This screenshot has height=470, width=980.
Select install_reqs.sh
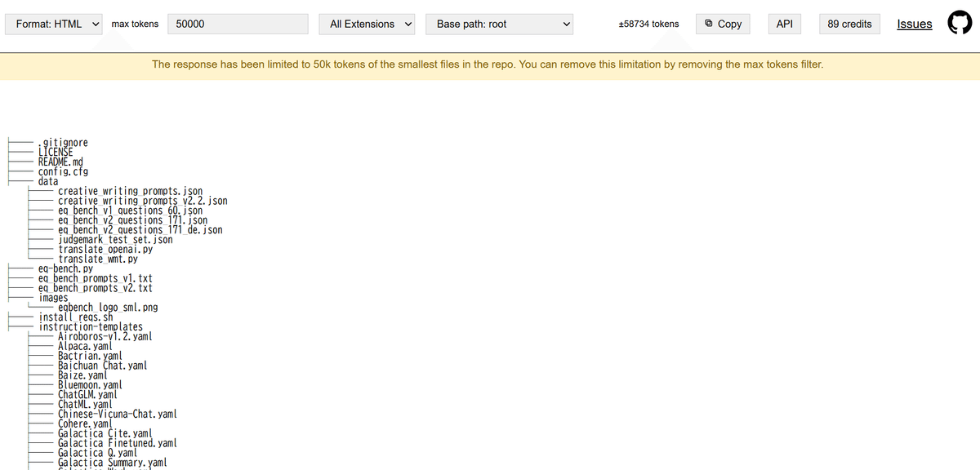tap(75, 317)
